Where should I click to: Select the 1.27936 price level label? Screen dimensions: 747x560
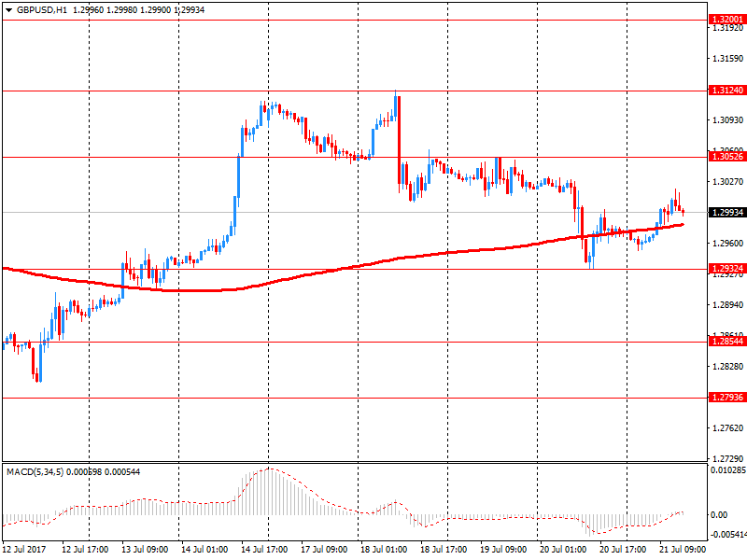[x=727, y=398]
